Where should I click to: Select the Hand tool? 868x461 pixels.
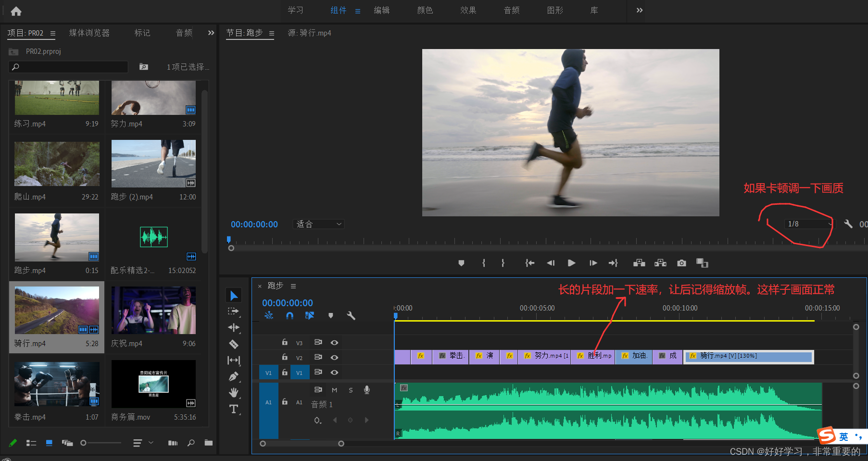tap(234, 393)
